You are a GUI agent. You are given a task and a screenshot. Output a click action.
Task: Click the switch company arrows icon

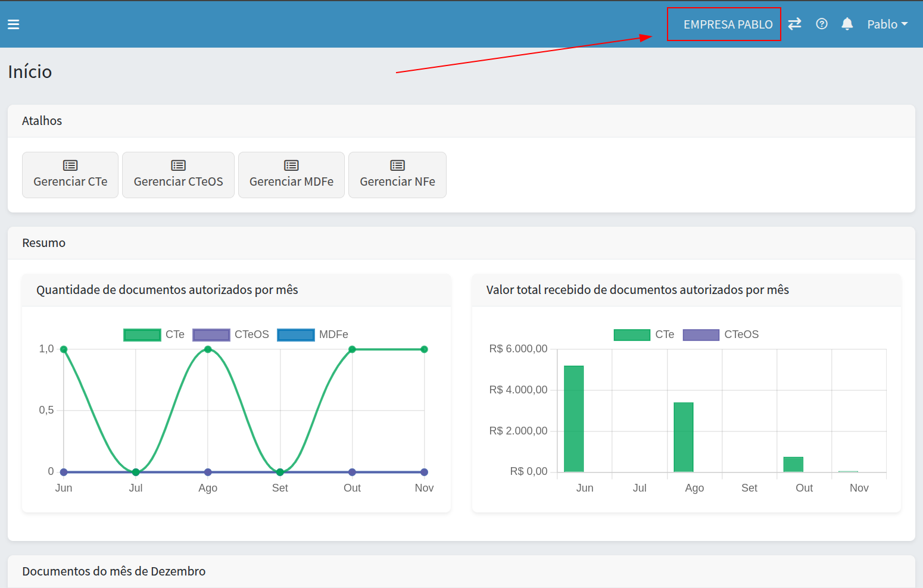(x=794, y=24)
